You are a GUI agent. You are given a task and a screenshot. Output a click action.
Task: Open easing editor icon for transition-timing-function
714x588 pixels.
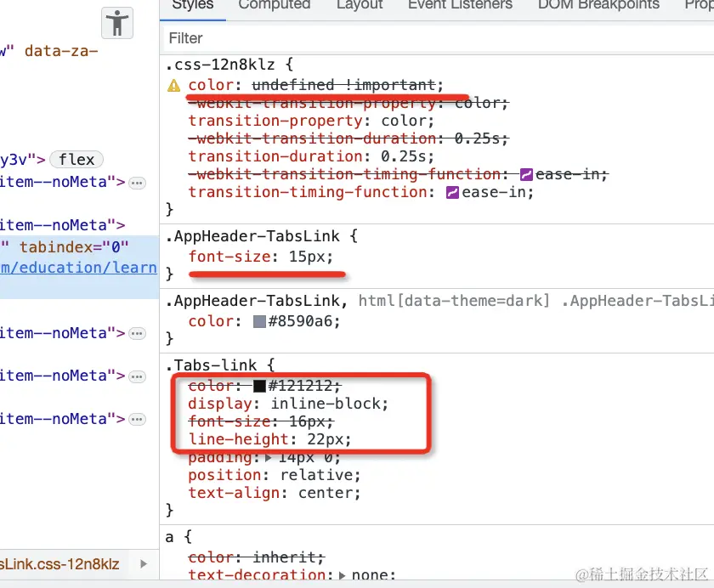452,193
